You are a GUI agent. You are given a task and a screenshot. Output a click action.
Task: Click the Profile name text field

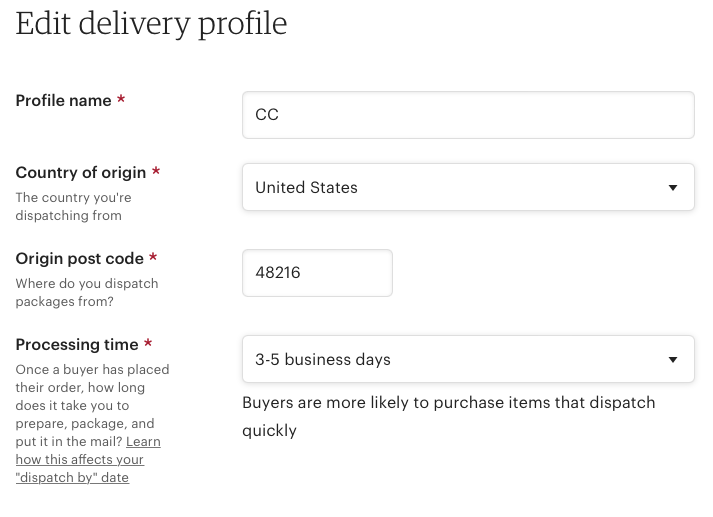pyautogui.click(x=468, y=115)
